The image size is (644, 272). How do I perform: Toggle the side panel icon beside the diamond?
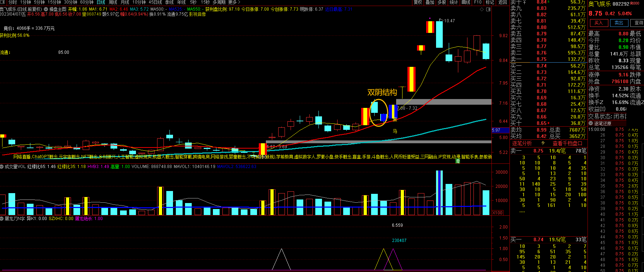click(489, 10)
